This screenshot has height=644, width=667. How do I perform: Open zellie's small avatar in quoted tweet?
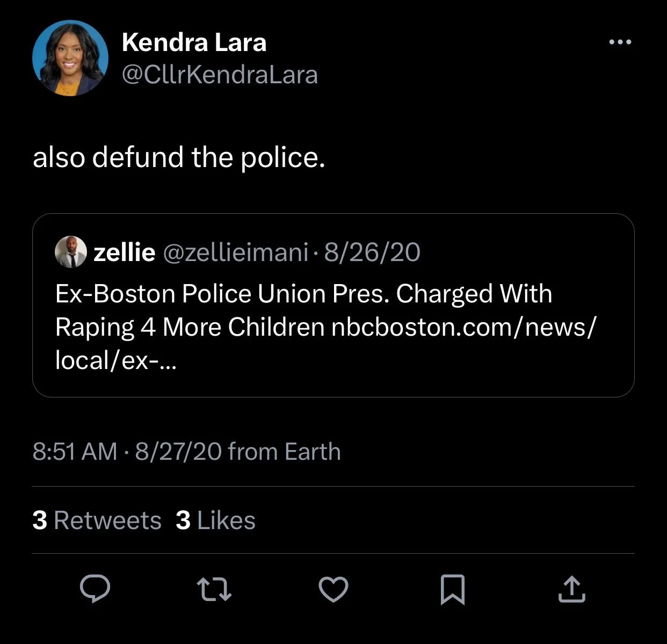[x=71, y=251]
